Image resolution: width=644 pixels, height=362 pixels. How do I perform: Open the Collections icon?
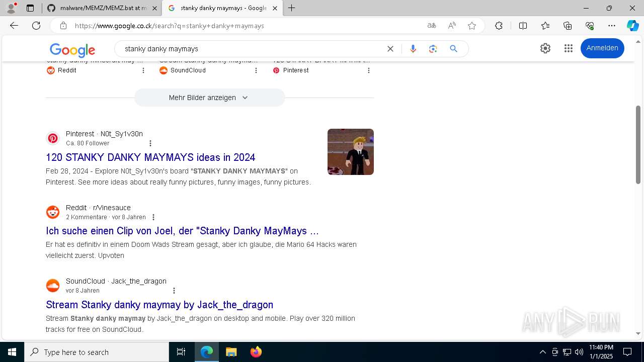(568, 26)
